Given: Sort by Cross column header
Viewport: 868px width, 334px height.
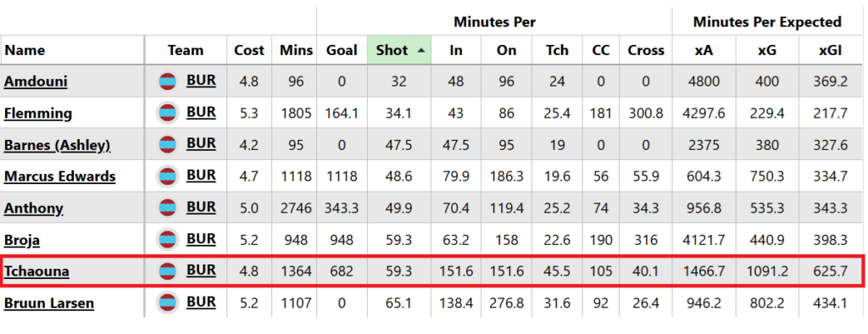Looking at the screenshot, I should (645, 50).
